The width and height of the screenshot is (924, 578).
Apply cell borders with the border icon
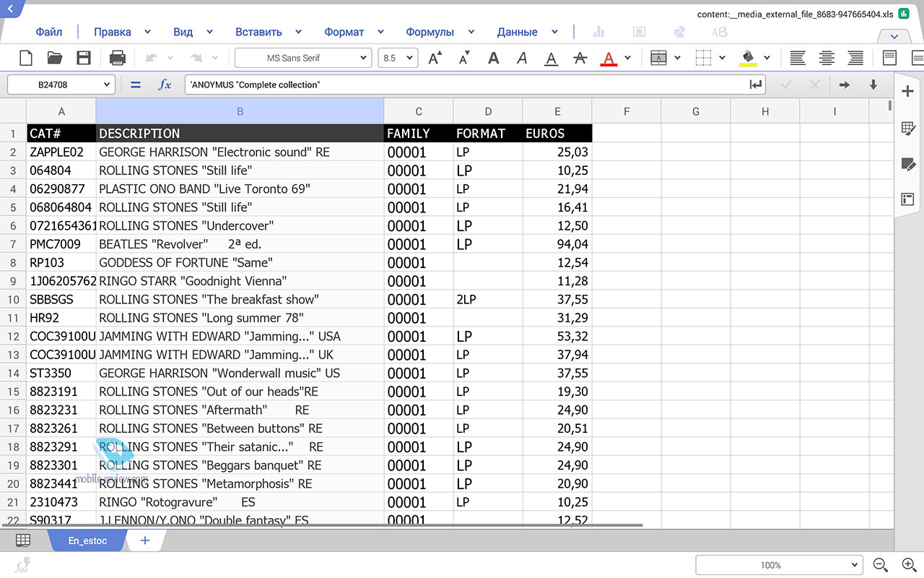pos(704,58)
